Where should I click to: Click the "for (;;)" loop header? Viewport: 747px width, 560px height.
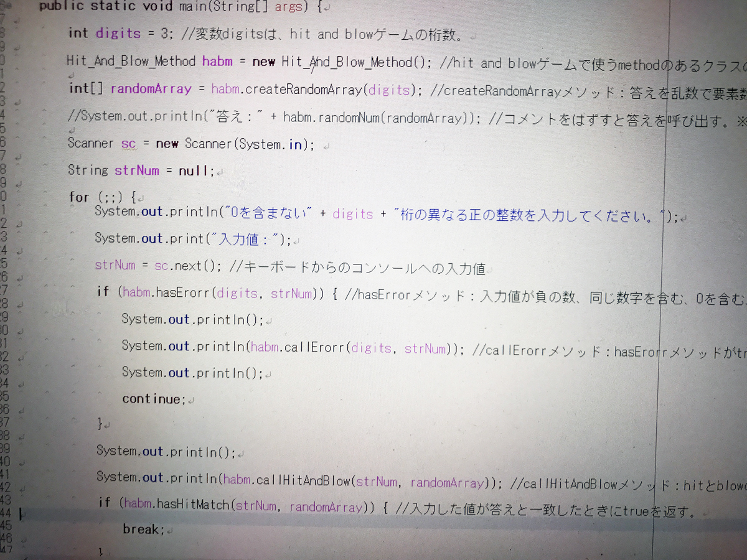tap(96, 198)
